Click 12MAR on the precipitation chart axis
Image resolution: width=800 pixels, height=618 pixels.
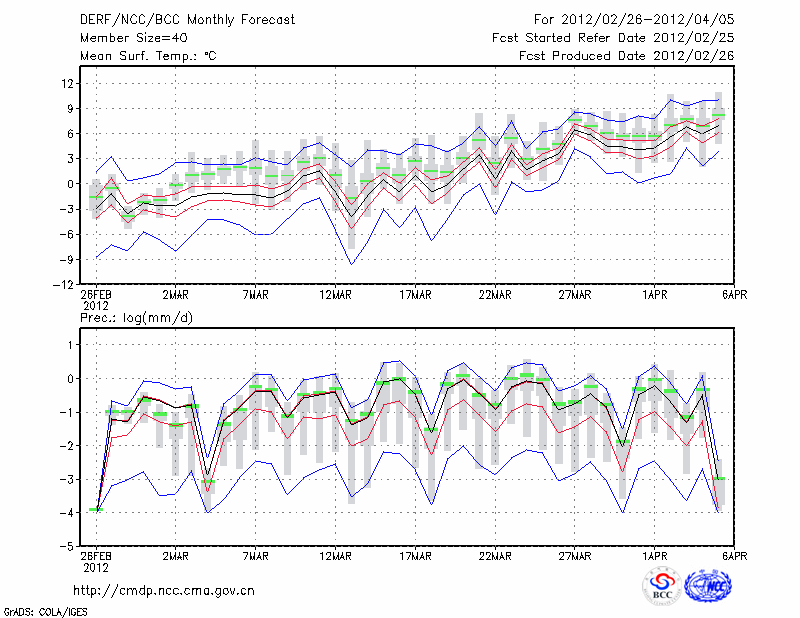coord(335,555)
